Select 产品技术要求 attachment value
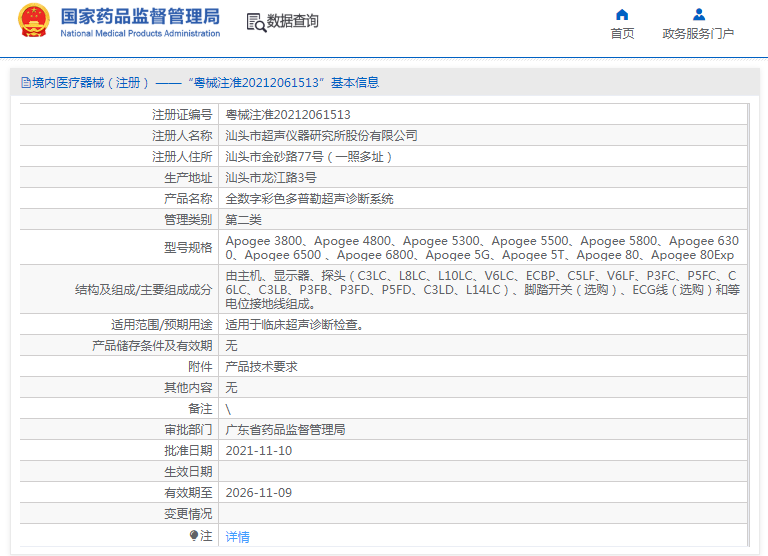This screenshot has width=768, height=556. 262,367
